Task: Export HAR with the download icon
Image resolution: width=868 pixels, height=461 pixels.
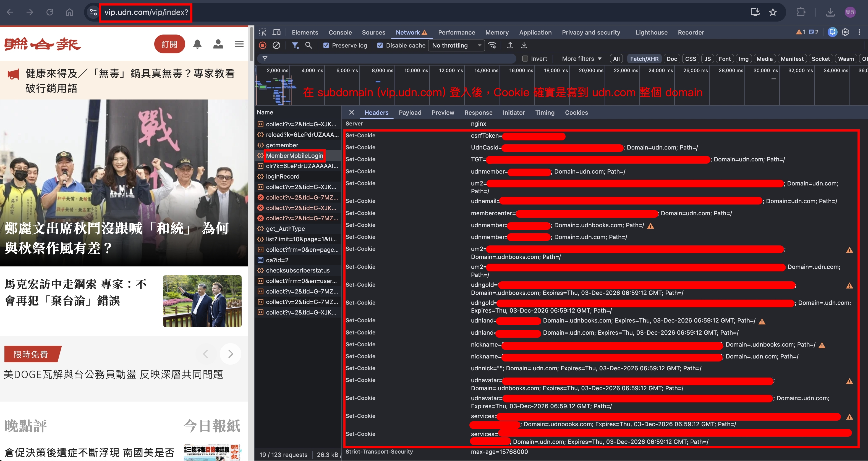Action: 524,46
